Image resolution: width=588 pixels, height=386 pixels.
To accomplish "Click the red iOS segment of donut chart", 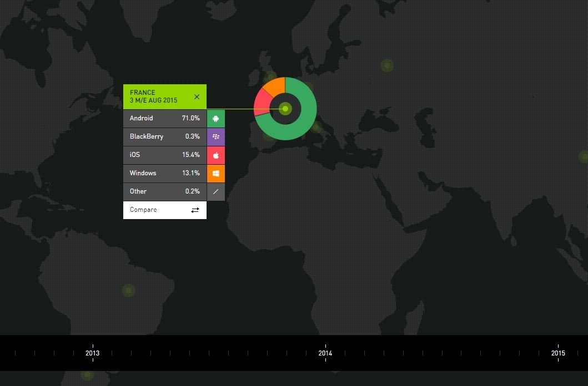I will [x=263, y=103].
